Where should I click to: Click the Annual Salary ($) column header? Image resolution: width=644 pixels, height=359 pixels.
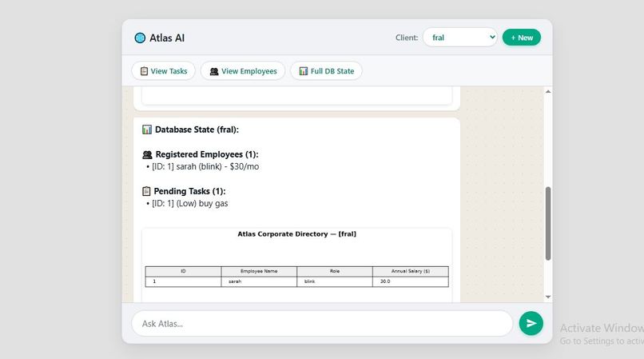click(x=411, y=271)
